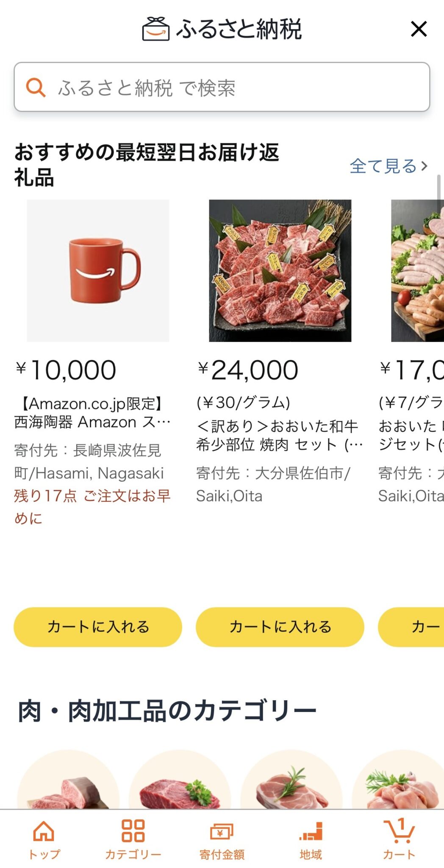
Task: Open the カテゴリー grid icon at the bottom
Action: click(x=133, y=831)
